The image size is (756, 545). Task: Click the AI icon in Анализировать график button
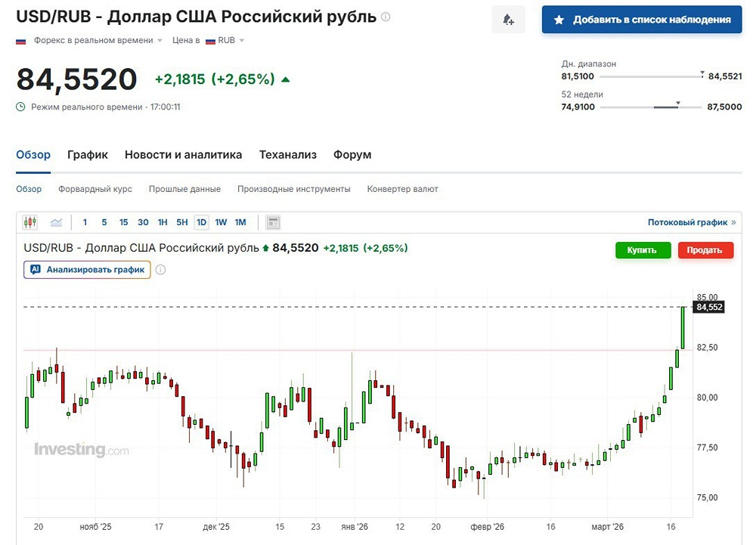pos(36,269)
